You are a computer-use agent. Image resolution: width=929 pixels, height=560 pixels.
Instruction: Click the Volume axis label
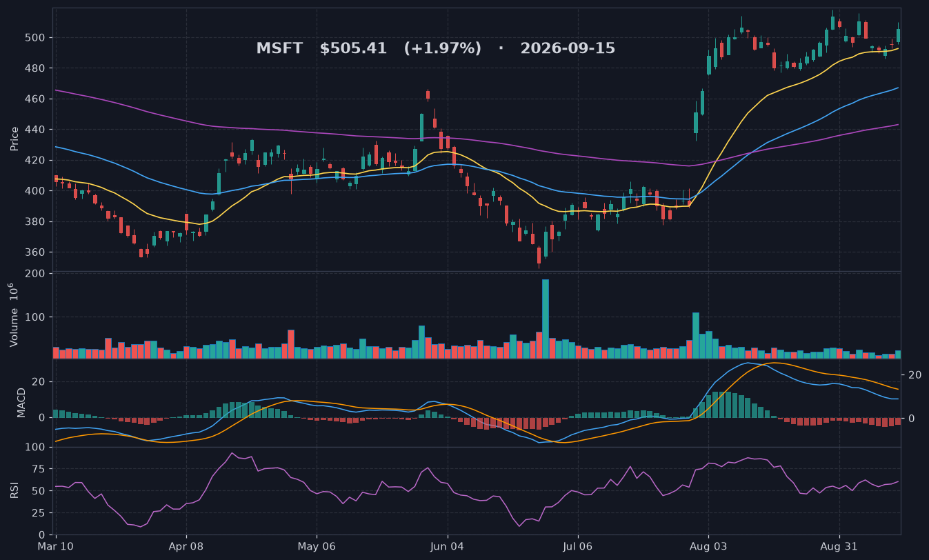point(14,314)
